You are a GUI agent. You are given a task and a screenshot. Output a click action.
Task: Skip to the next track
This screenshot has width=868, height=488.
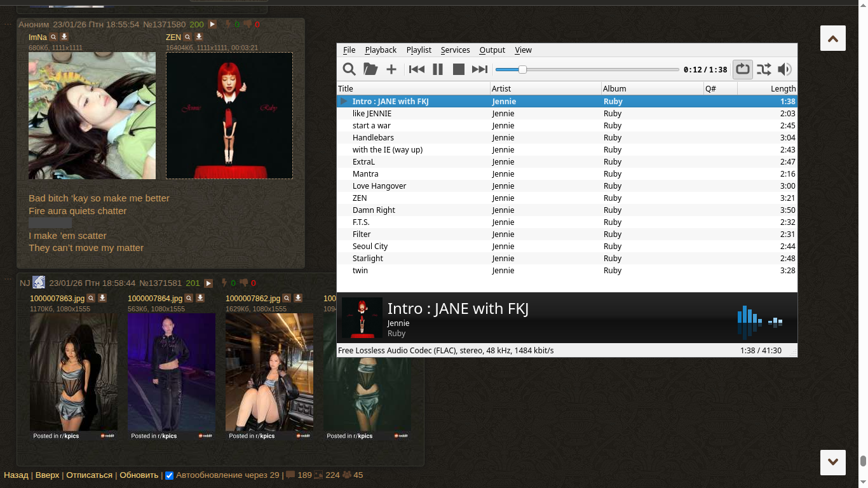[480, 69]
